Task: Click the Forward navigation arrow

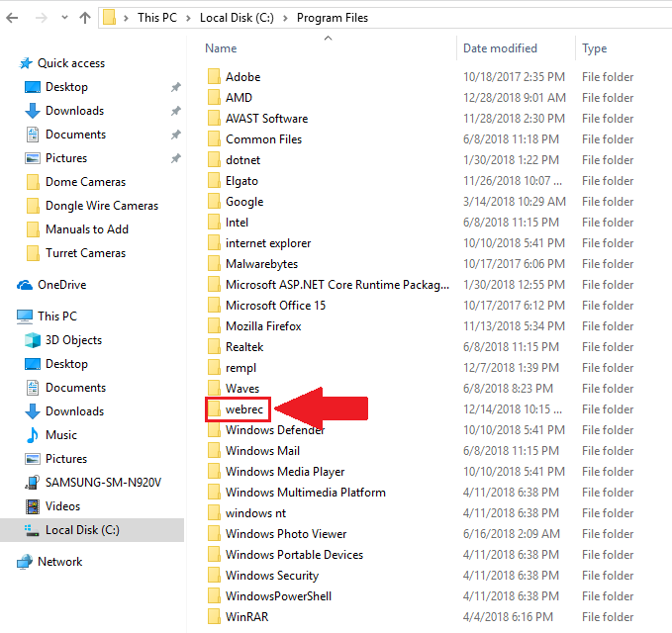Action: tap(42, 18)
